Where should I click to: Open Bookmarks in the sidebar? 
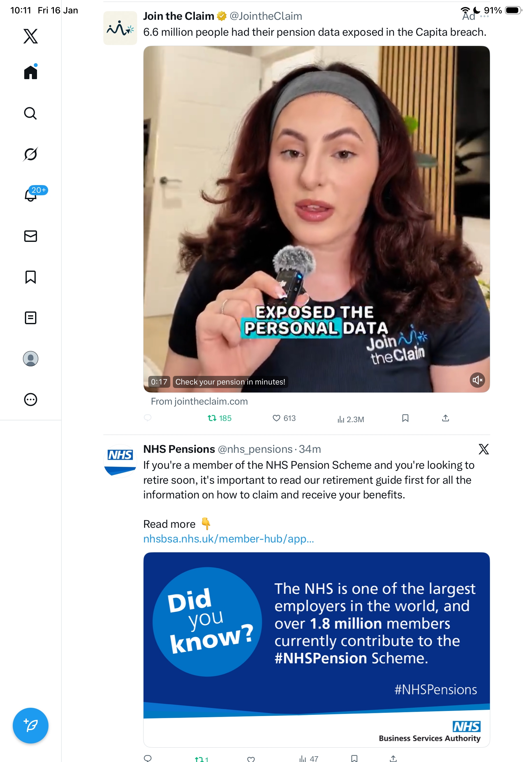click(31, 277)
